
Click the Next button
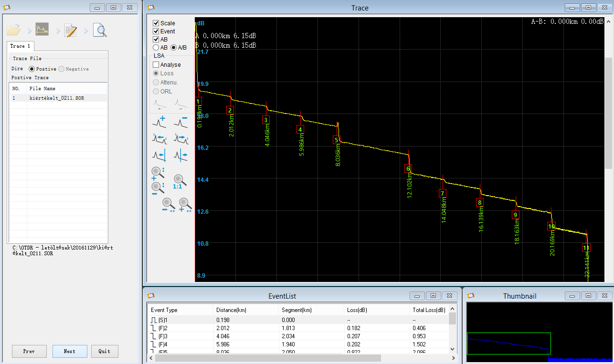click(70, 351)
